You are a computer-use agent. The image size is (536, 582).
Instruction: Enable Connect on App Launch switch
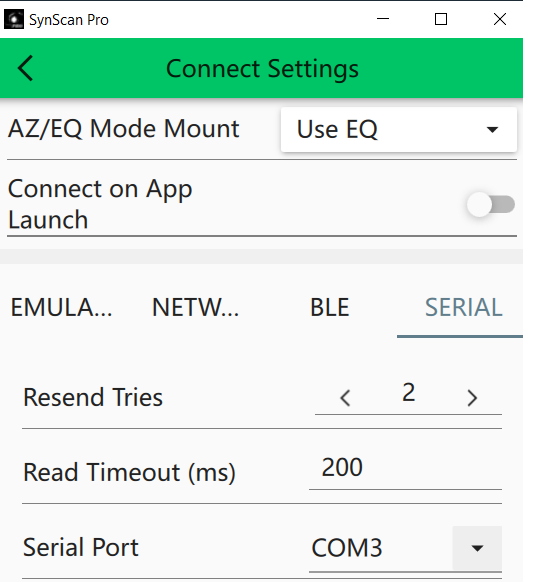click(490, 205)
